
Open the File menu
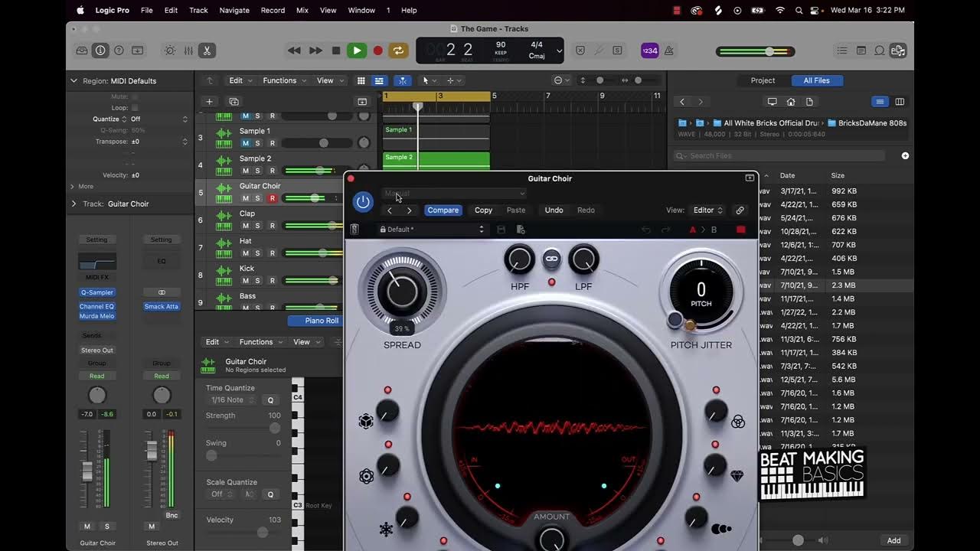coord(147,10)
